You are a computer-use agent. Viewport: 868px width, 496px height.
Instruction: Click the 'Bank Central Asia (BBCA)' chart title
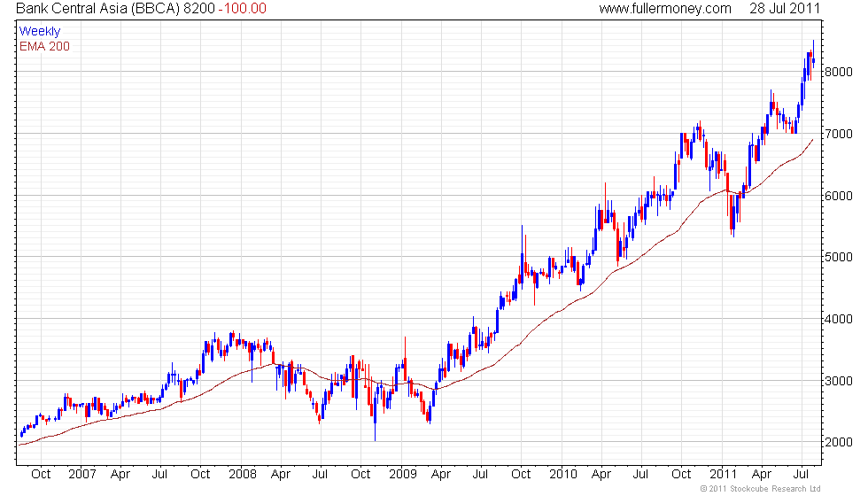point(97,9)
